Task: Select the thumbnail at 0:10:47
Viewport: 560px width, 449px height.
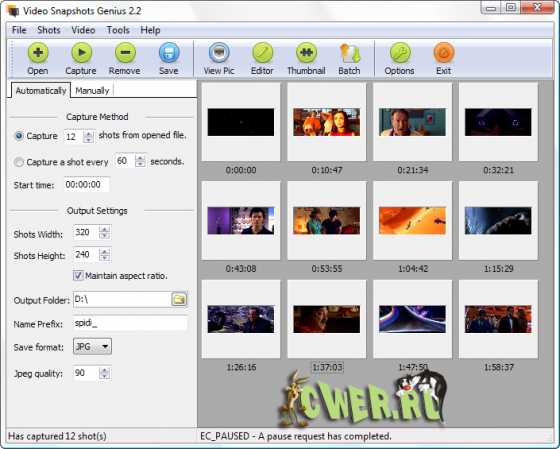Action: (x=327, y=122)
